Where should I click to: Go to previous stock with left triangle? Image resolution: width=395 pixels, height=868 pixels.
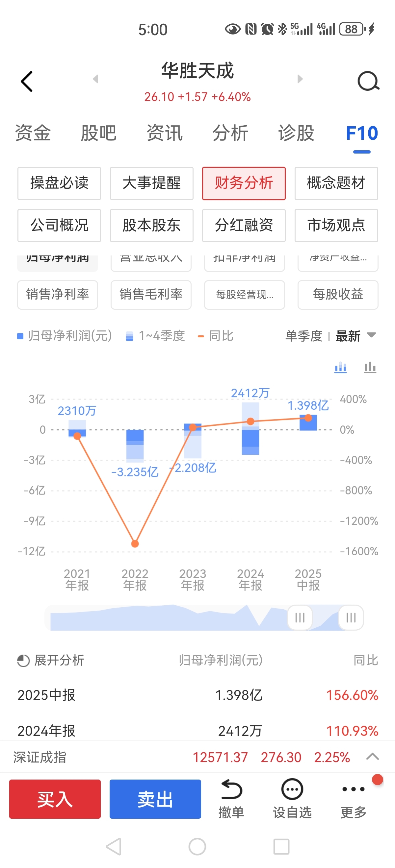[x=95, y=79]
